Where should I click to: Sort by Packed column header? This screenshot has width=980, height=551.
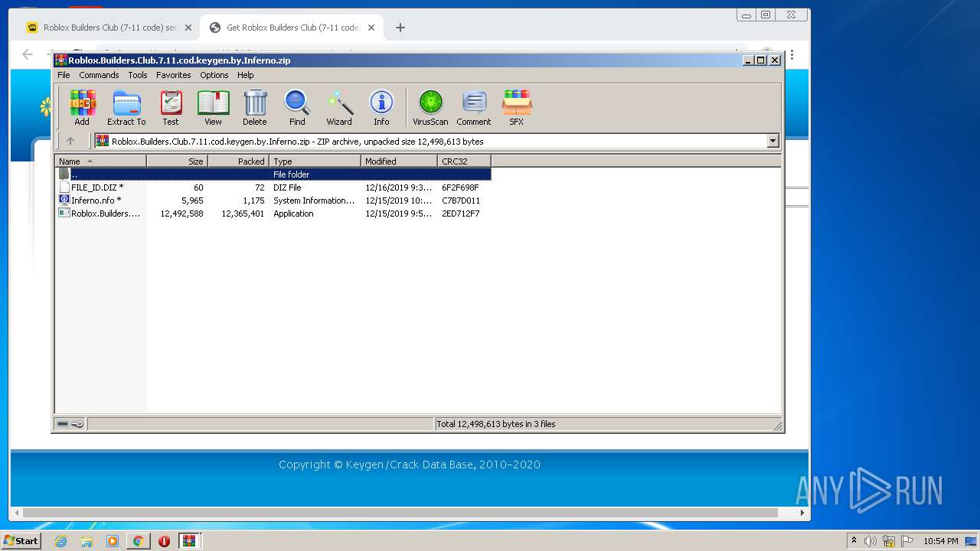[238, 161]
